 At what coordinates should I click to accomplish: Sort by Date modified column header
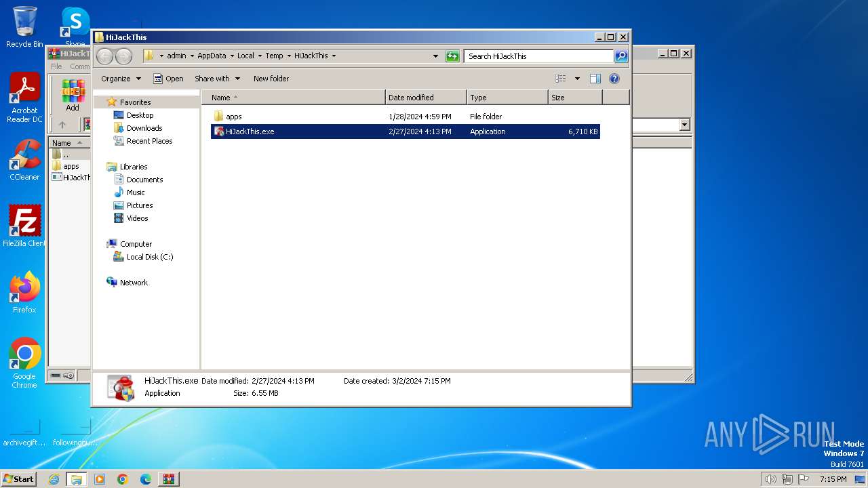[x=426, y=98]
